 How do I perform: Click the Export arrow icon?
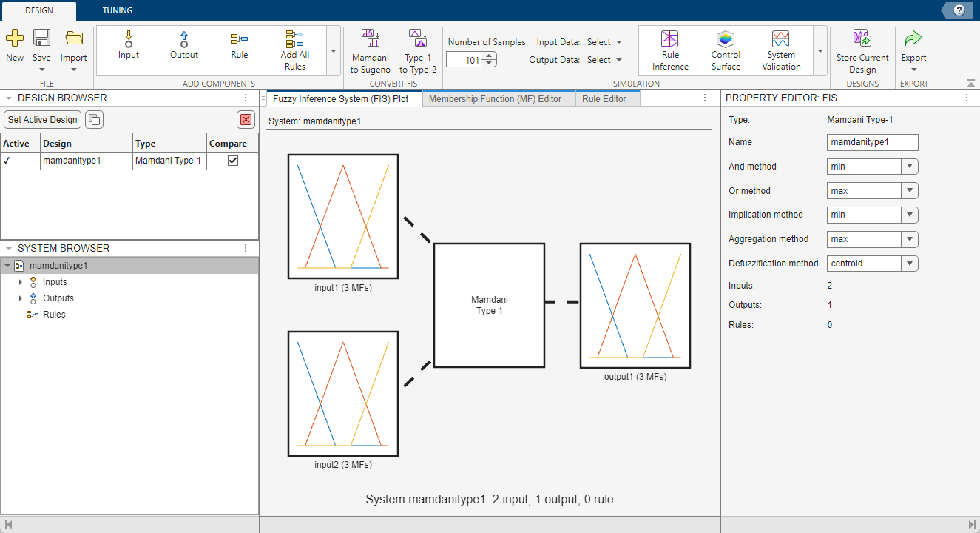[x=913, y=38]
